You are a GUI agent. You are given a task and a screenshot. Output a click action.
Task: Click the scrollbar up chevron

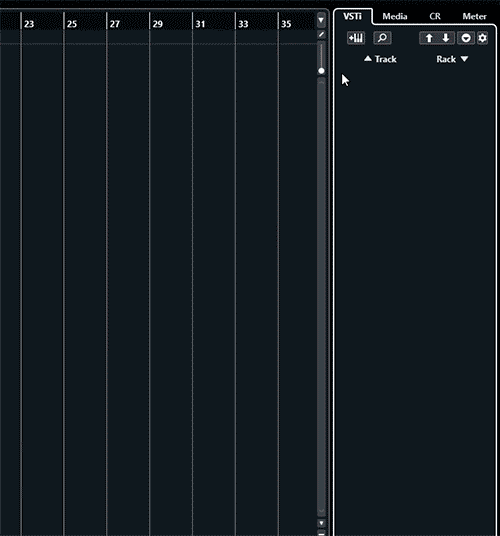[x=321, y=82]
